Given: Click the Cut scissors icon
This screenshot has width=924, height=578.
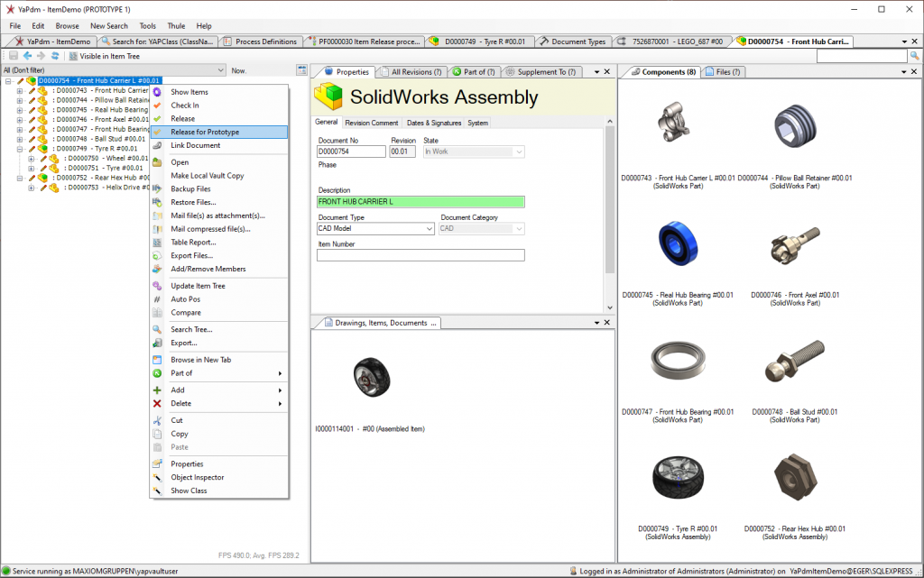Looking at the screenshot, I should pyautogui.click(x=157, y=420).
